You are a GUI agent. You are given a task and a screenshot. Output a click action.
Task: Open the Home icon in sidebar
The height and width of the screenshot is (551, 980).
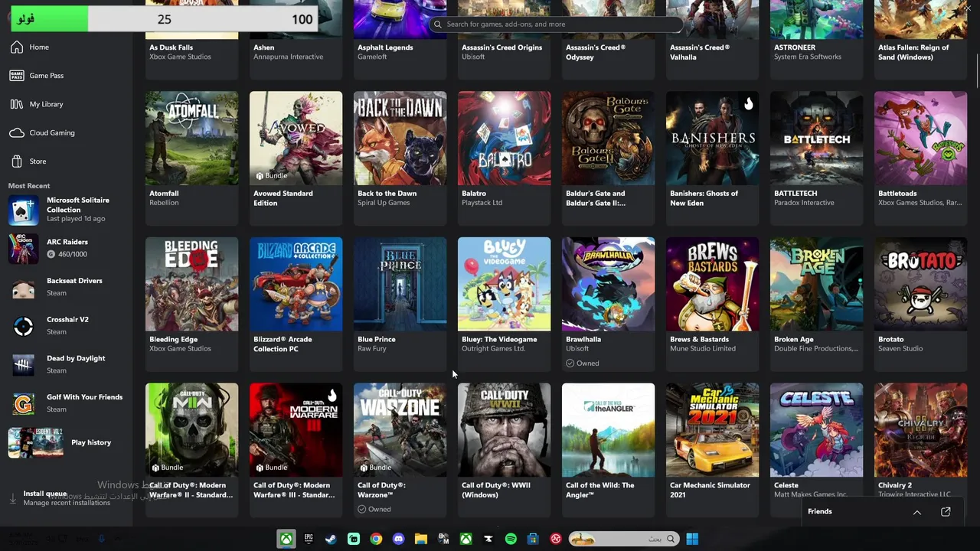17,47
